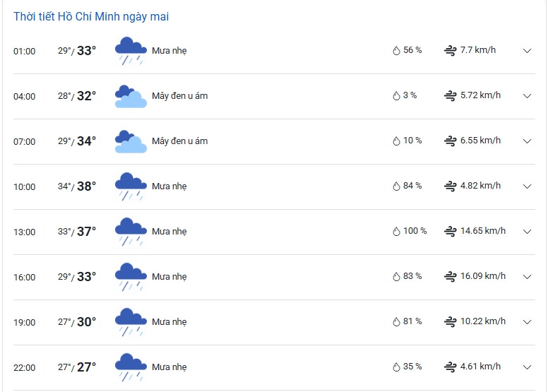Screen dimensions: 548x392
Task: Click the light rain icon at 01:00
Action: pos(131,51)
